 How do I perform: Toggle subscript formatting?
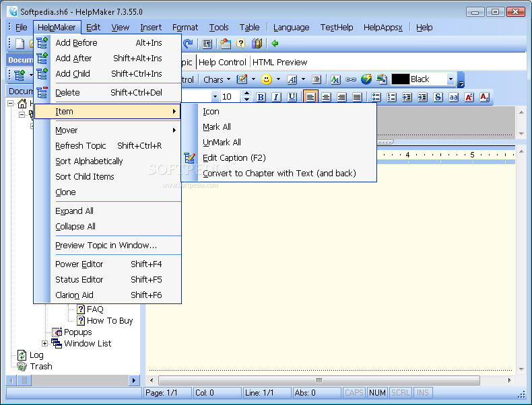click(484, 98)
